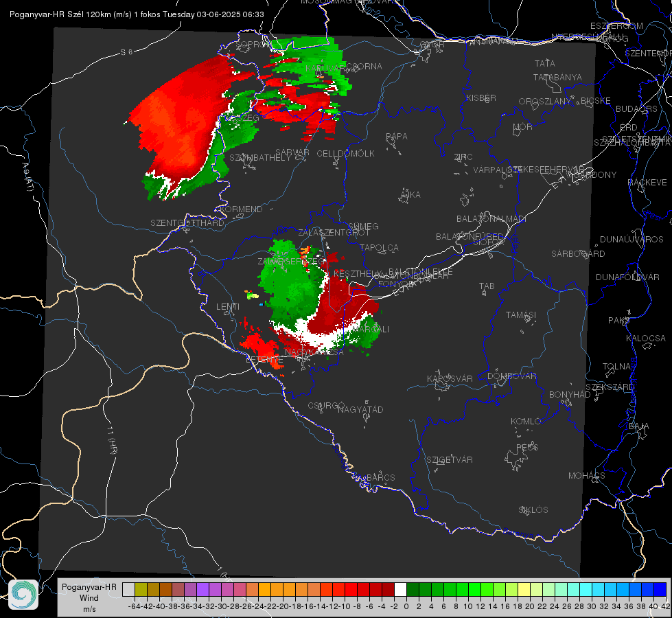This screenshot has width=672, height=618.
Task: Click the KAPOSVAR city label
Action: (x=450, y=378)
